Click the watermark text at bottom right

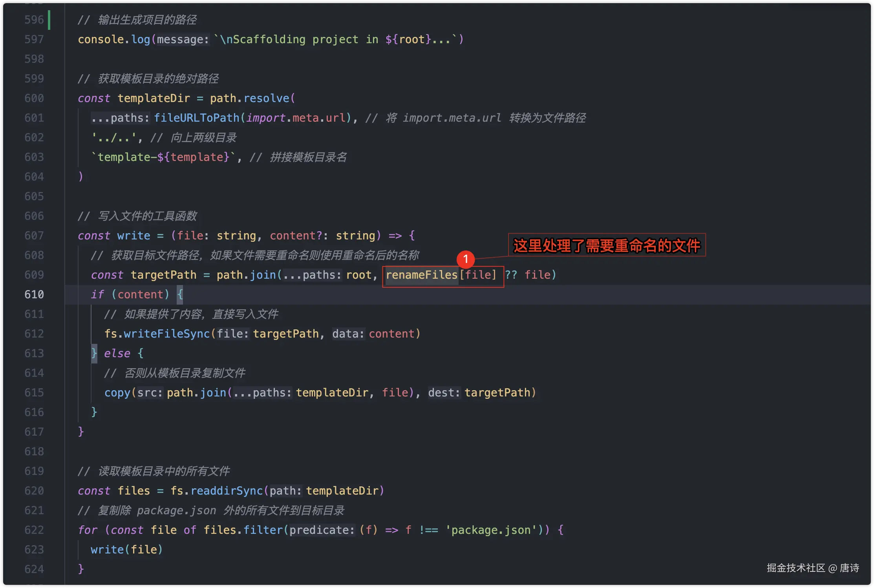click(813, 568)
